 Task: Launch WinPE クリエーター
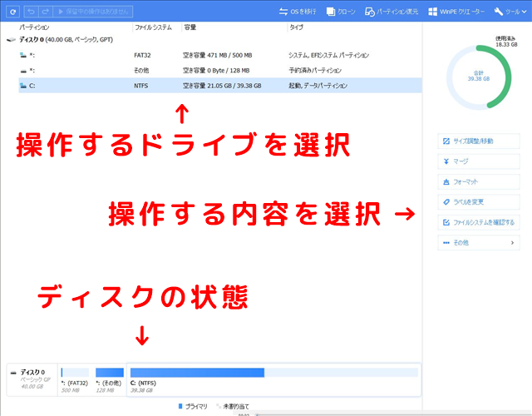(x=456, y=12)
